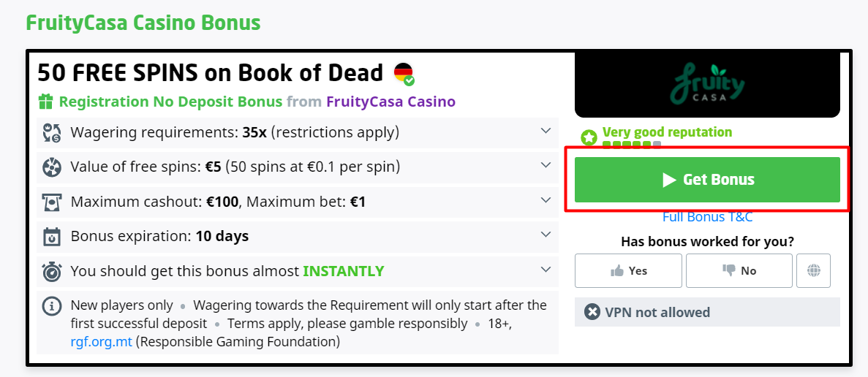Click the info circle icon

click(52, 306)
